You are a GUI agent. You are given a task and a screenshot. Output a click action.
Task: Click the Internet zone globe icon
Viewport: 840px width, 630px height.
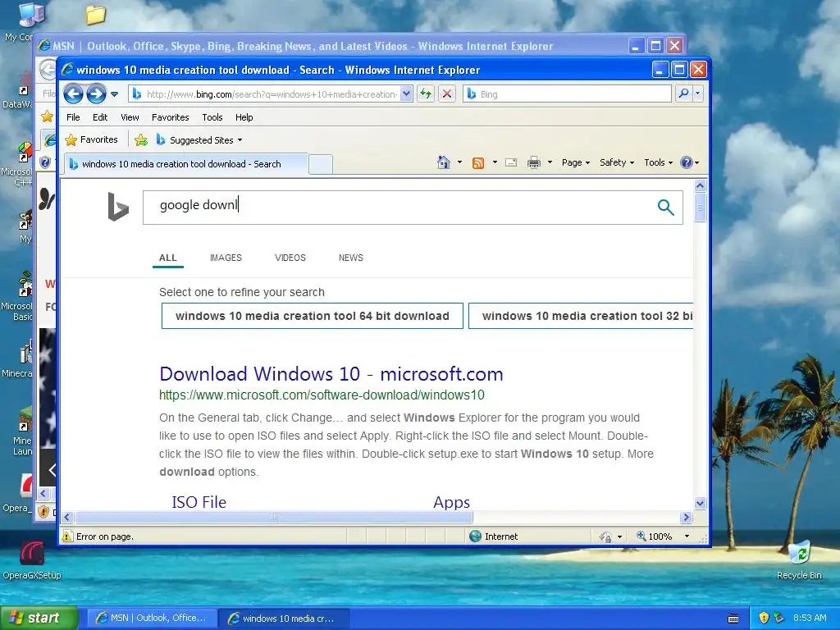(x=475, y=536)
